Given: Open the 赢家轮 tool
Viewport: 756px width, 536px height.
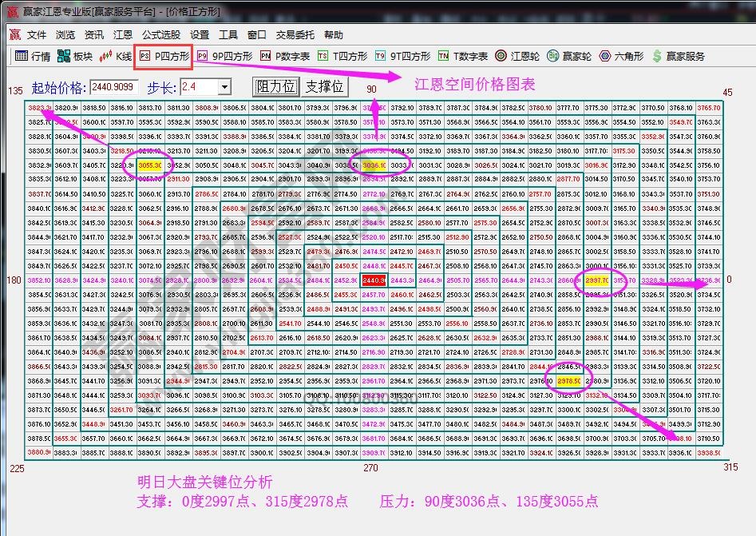Looking at the screenshot, I should [x=568, y=56].
